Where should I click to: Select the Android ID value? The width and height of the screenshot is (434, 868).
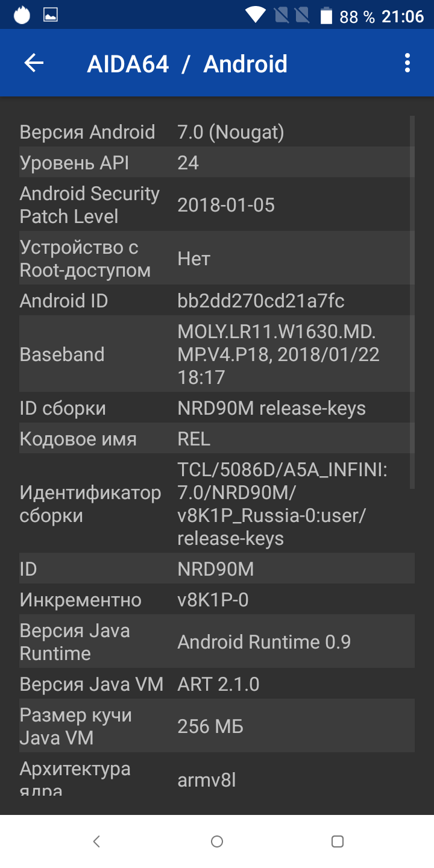tap(261, 300)
